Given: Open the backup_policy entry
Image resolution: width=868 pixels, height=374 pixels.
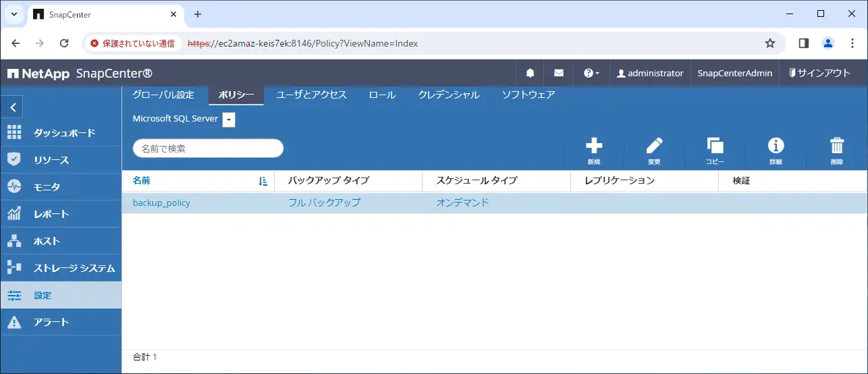Looking at the screenshot, I should (x=161, y=203).
